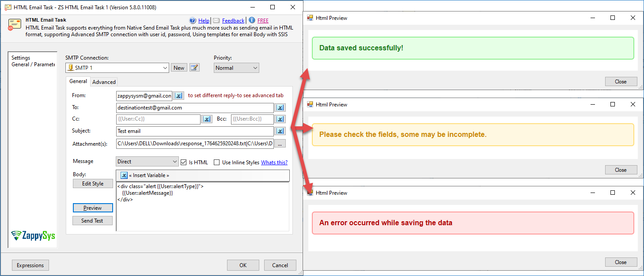The height and width of the screenshot is (276, 644).
Task: Click the variable icon next to Subject field
Action: click(x=280, y=131)
